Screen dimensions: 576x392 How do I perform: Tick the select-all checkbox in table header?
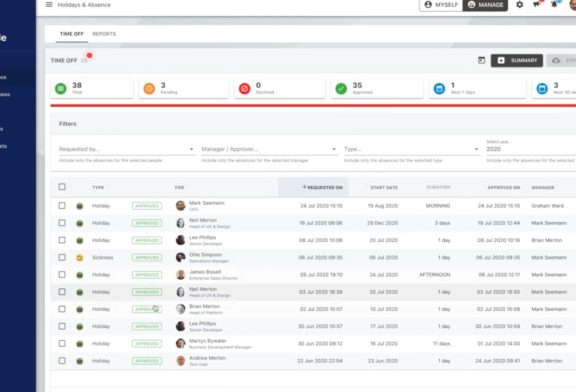pos(62,187)
